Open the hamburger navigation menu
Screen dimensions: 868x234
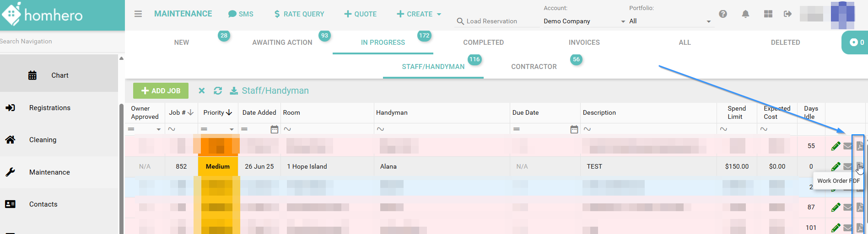click(x=138, y=14)
